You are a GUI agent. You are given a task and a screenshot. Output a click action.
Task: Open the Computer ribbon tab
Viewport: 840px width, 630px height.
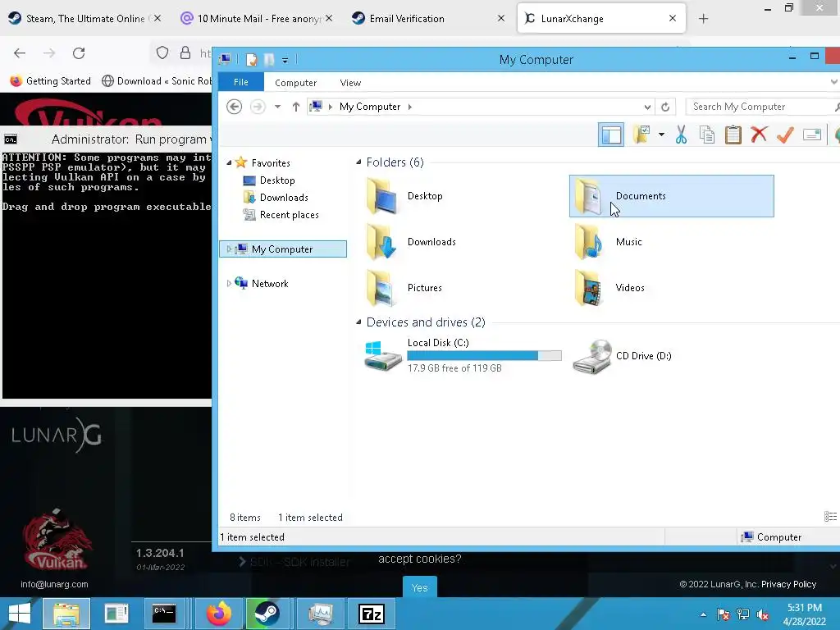(x=295, y=83)
